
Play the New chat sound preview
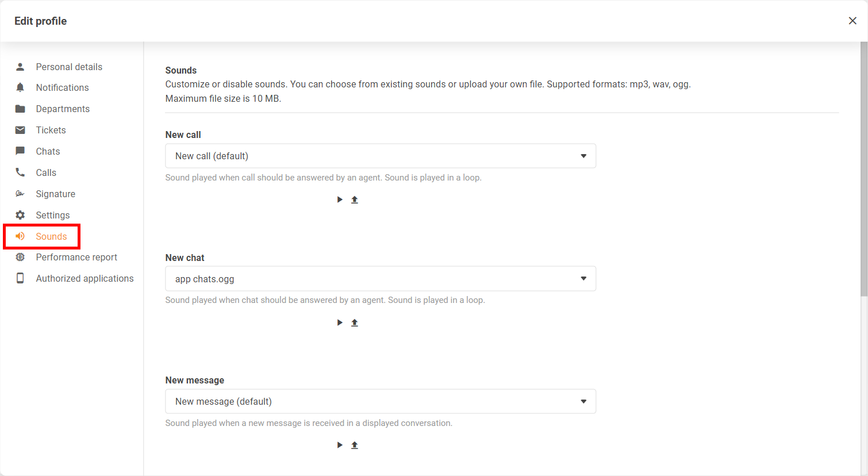pyautogui.click(x=340, y=323)
